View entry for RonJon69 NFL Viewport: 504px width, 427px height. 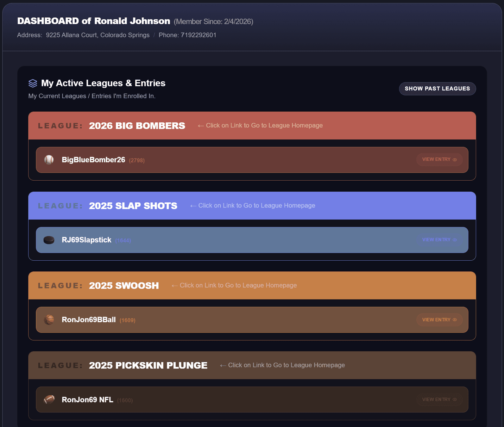[x=439, y=399]
